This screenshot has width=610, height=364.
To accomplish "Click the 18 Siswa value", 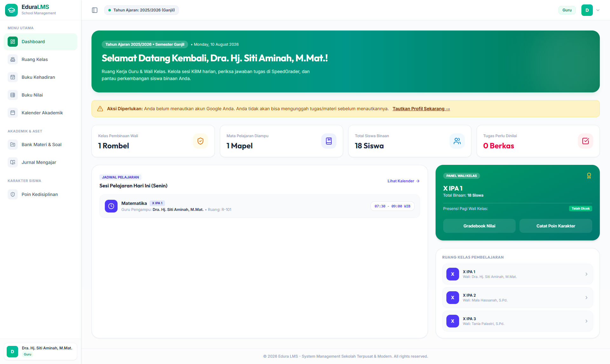I will [369, 146].
